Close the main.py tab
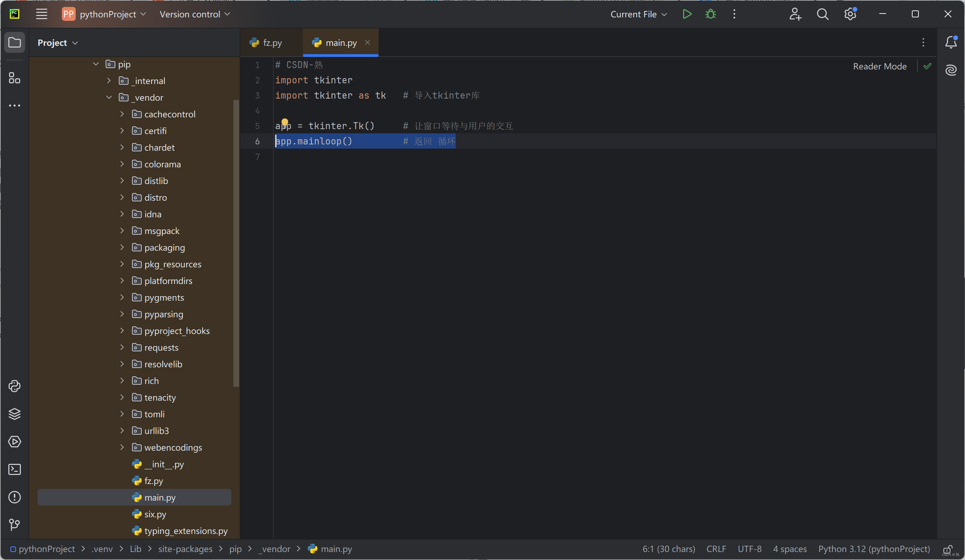This screenshot has width=965, height=560. [x=367, y=42]
